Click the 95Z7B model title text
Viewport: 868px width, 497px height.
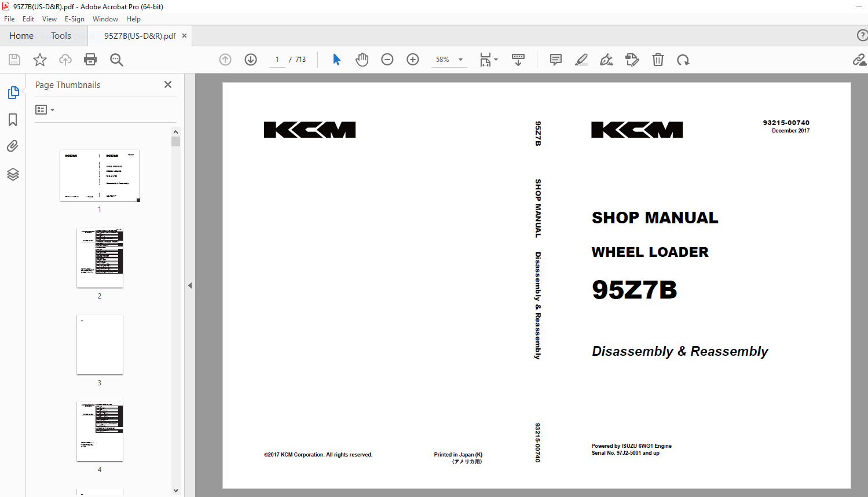pos(634,289)
